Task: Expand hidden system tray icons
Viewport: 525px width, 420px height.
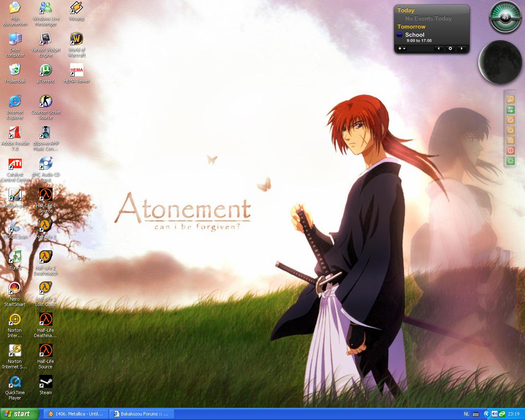Action: click(x=487, y=414)
